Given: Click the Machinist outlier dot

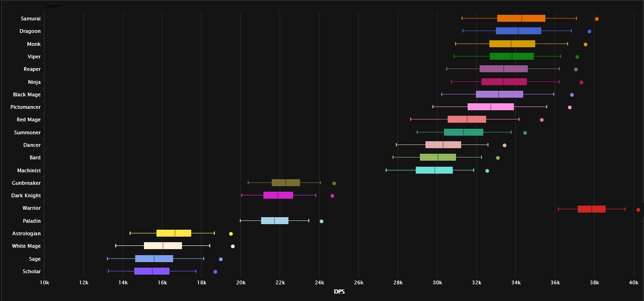Looking at the screenshot, I should 487,171.
